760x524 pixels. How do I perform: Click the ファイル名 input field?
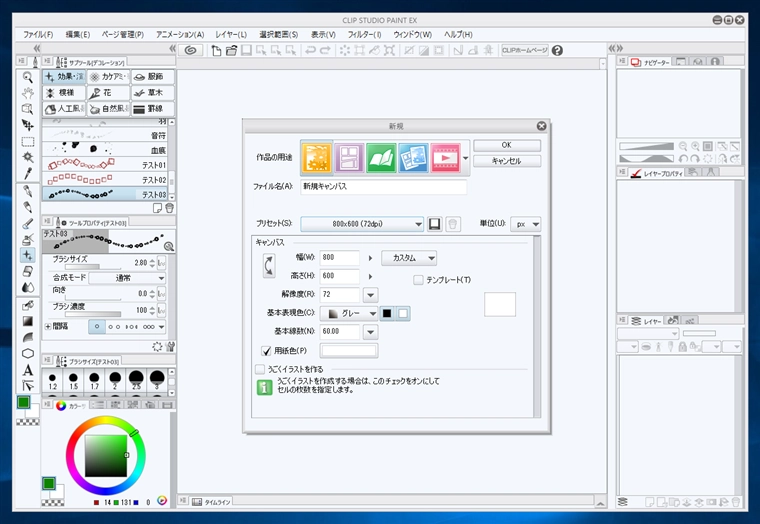383,187
